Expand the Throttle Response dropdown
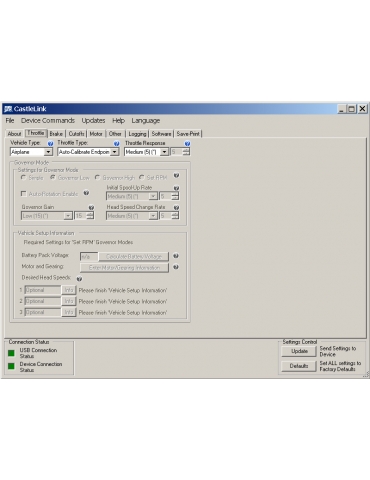The image size is (370, 480). pyautogui.click(x=164, y=152)
